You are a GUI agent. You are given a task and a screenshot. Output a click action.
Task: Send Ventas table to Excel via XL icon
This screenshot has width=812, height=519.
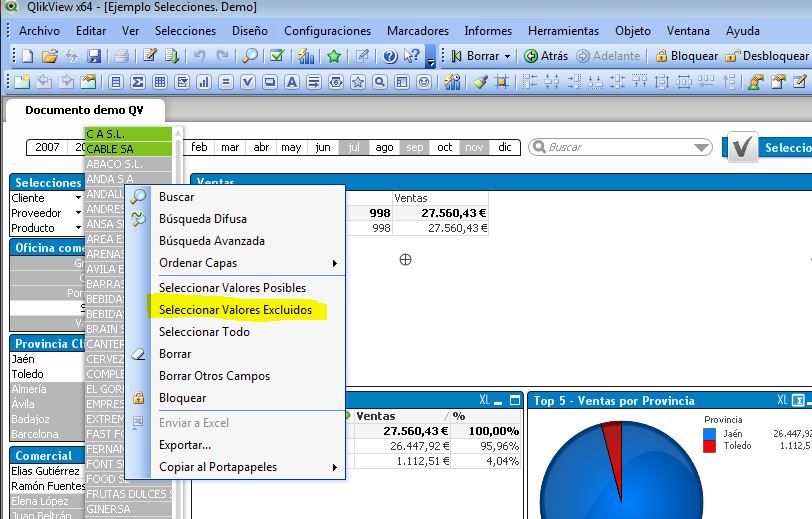pos(485,400)
